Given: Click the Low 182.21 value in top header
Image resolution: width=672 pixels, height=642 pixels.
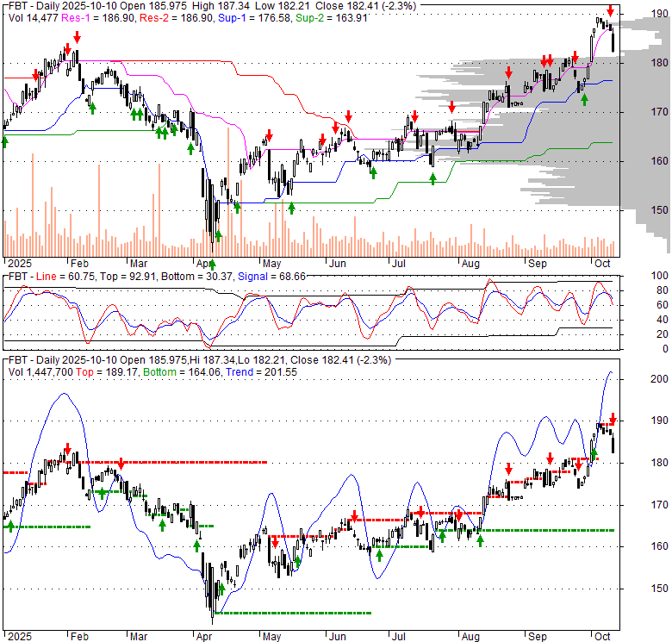Looking at the screenshot, I should (283, 6).
